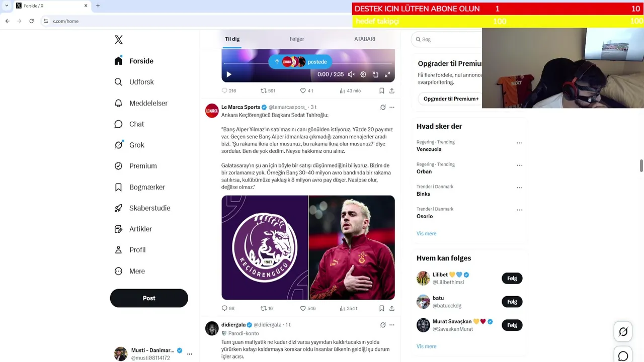Unmute the video with speaker icon

[x=351, y=74]
